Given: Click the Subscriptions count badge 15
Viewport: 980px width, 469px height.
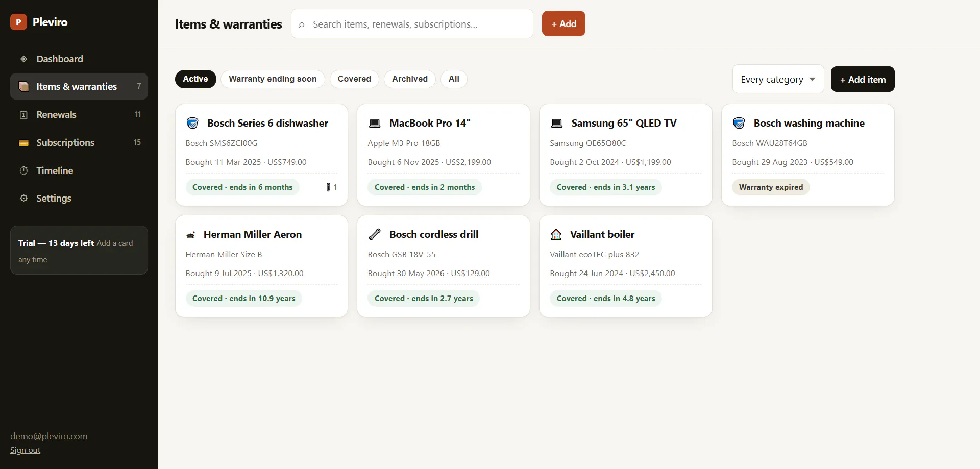Looking at the screenshot, I should (137, 142).
